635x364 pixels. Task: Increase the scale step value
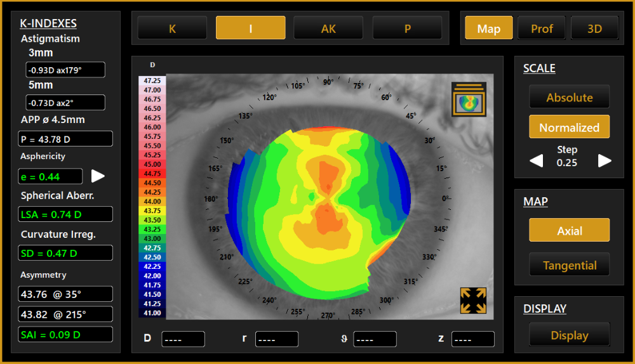pos(605,161)
